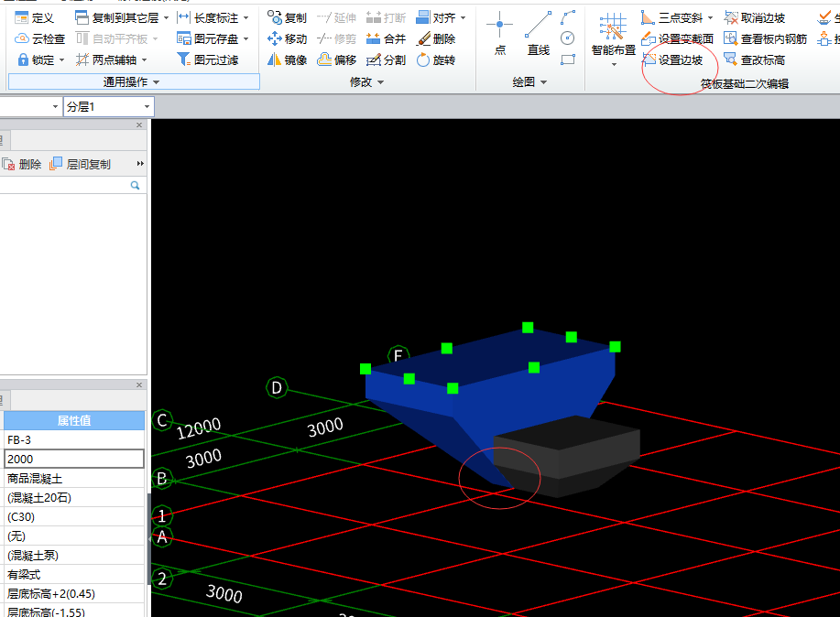
Task: Close the lower properties panel
Action: [139, 385]
